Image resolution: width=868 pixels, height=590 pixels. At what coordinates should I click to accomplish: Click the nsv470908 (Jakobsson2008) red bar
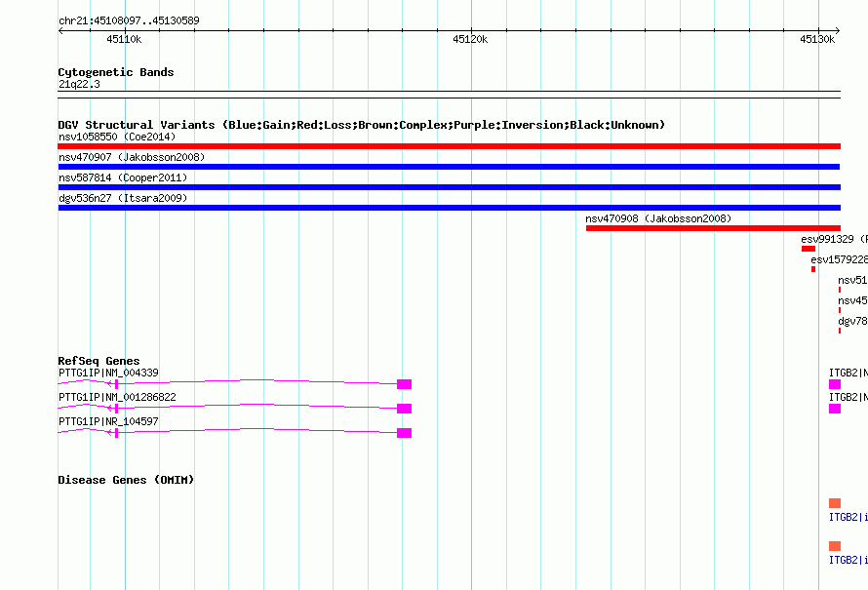click(x=713, y=228)
